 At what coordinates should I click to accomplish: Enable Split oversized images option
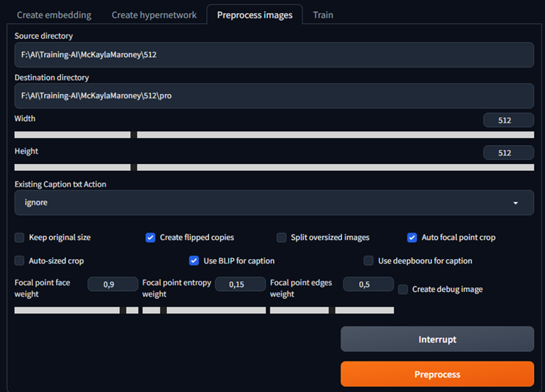point(281,238)
